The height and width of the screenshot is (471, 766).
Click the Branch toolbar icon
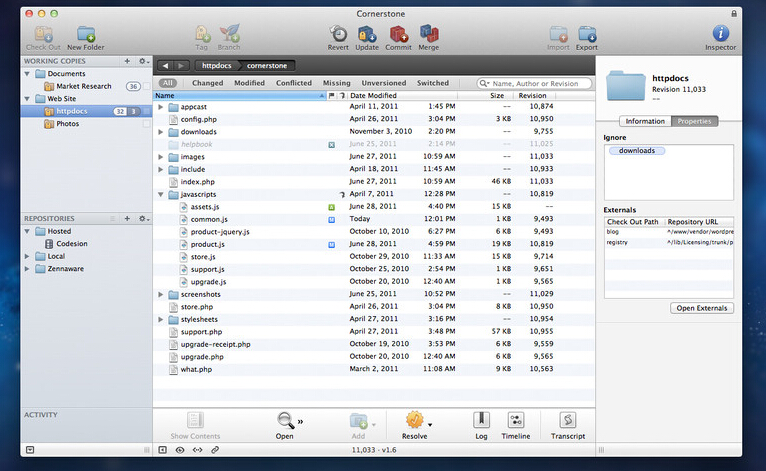pos(229,34)
